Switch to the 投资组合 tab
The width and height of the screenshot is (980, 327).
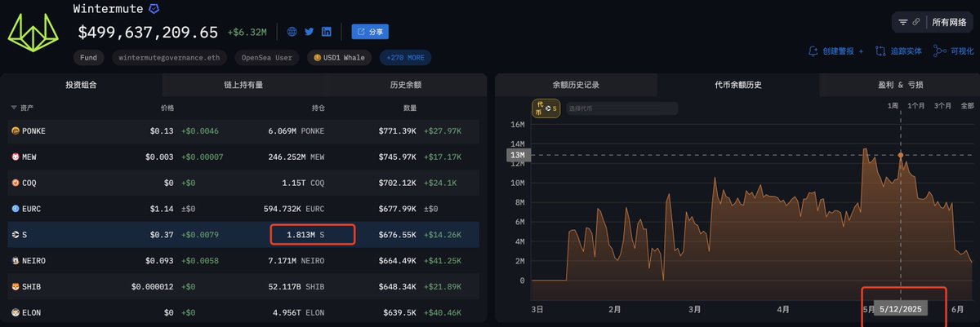click(82, 85)
